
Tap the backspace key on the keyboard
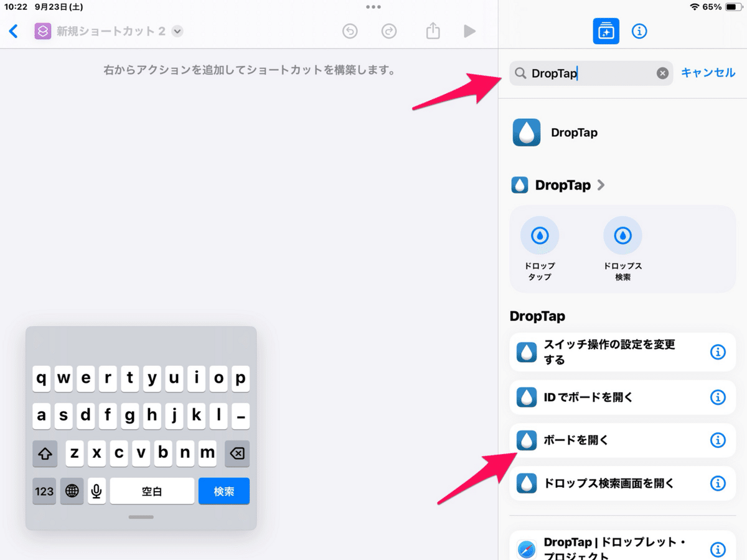[x=237, y=453]
